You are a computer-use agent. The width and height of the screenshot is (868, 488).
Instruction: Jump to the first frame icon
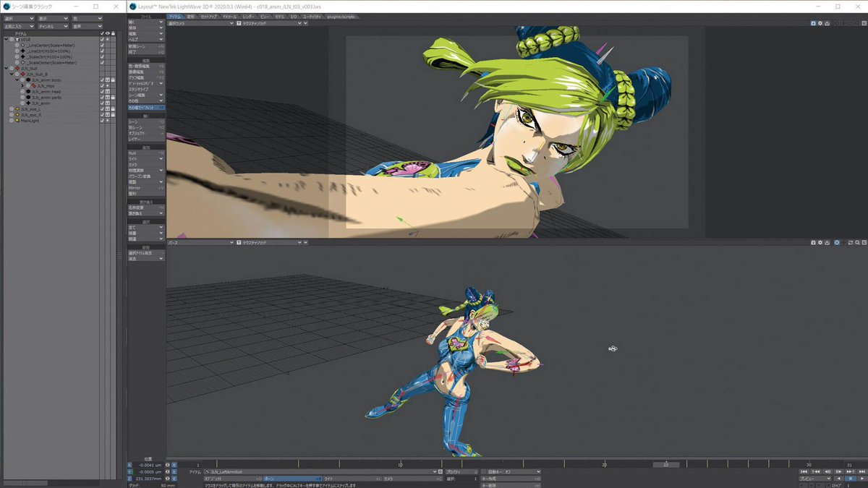pyautogui.click(x=804, y=471)
